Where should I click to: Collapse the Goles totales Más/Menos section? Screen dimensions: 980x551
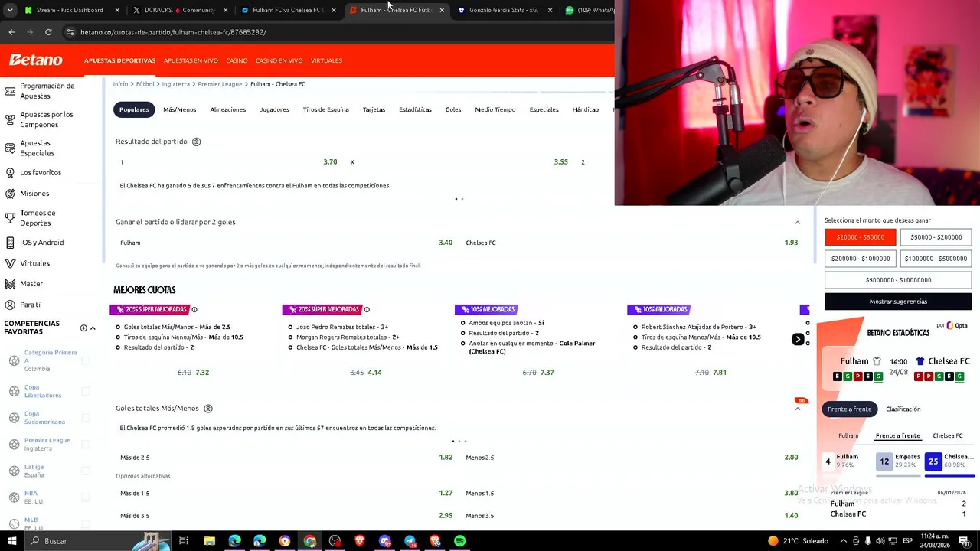[x=797, y=409]
